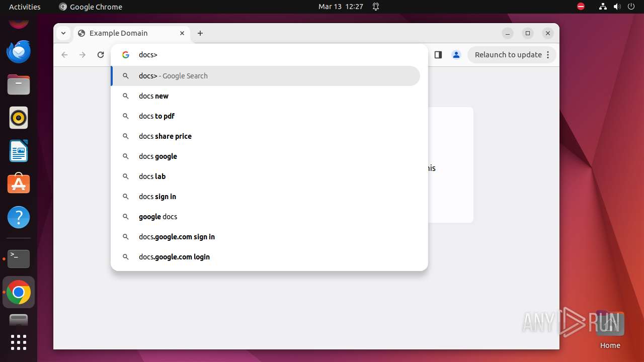Toggle the Chrome side panel
The image size is (644, 362).
[438, 55]
